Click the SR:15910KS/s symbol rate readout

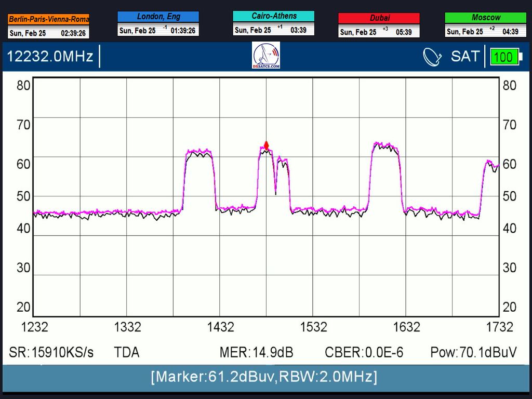(51, 352)
